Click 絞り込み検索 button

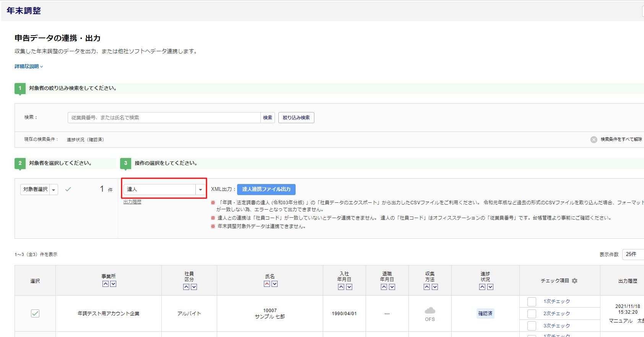click(296, 118)
